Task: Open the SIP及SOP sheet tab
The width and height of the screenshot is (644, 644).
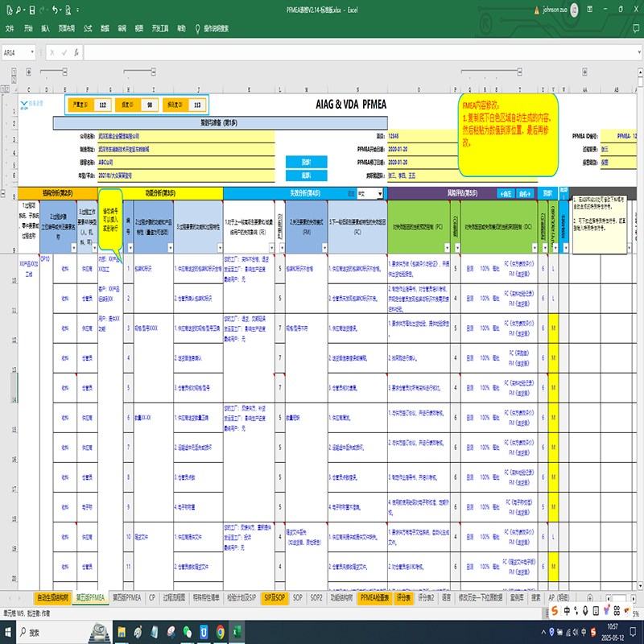Action: click(x=275, y=597)
